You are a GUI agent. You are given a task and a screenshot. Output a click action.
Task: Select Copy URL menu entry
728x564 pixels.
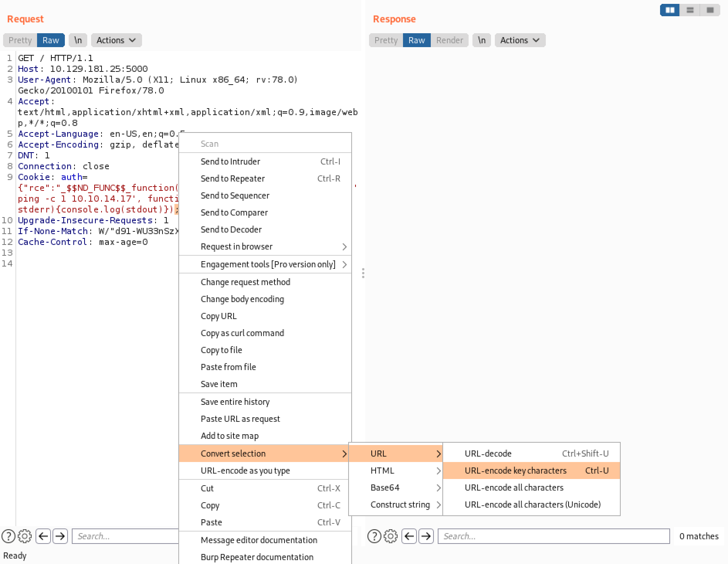click(265, 316)
